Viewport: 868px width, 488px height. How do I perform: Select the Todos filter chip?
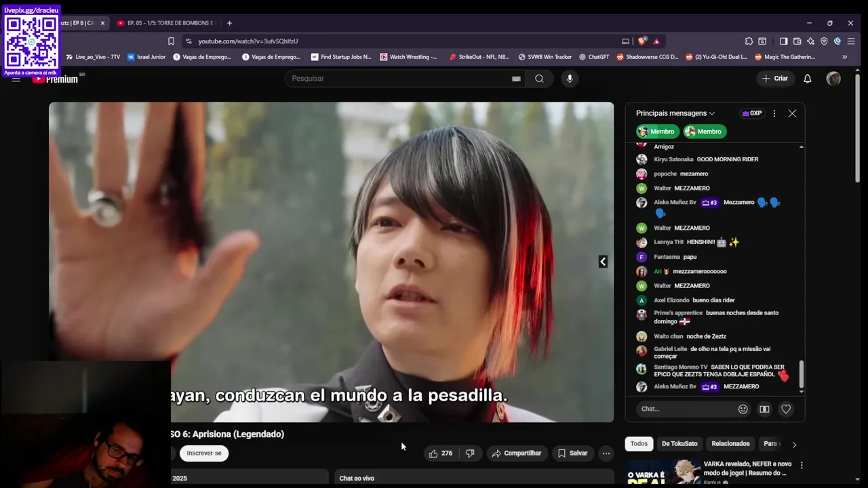(639, 444)
